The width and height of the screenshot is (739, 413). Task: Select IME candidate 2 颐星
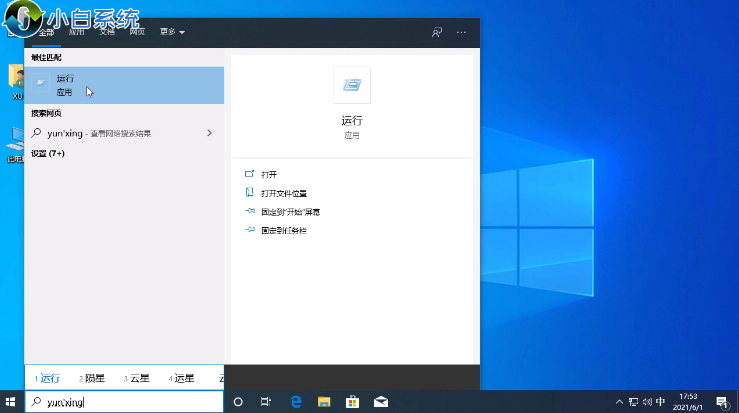pos(90,378)
